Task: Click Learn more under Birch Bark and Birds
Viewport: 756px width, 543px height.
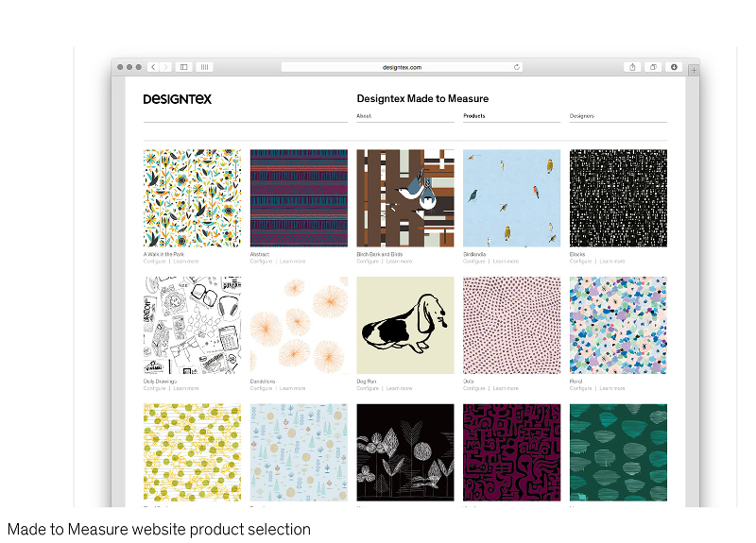Action: 399,262
